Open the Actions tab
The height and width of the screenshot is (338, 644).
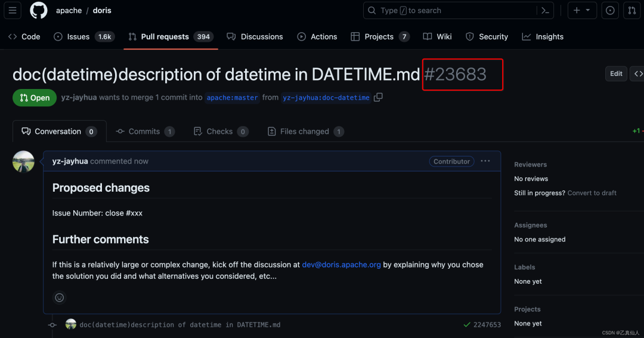point(317,36)
